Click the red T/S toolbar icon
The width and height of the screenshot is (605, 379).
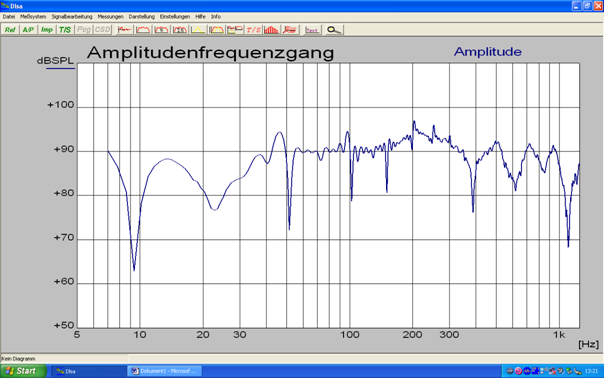pos(253,30)
